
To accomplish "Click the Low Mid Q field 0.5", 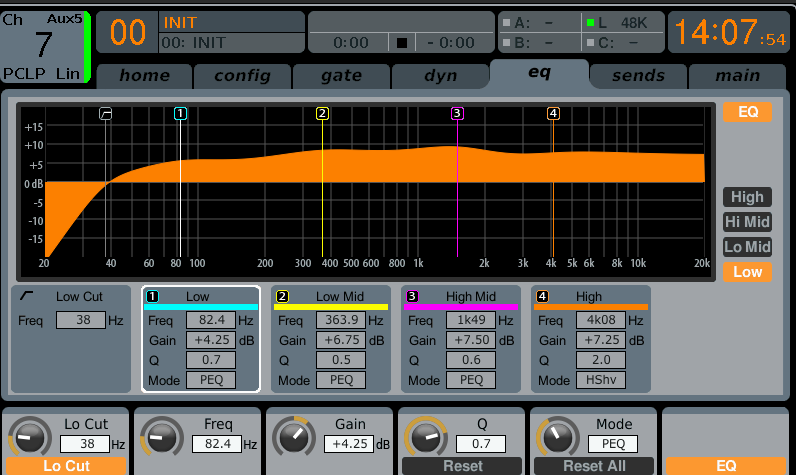I will coord(341,360).
